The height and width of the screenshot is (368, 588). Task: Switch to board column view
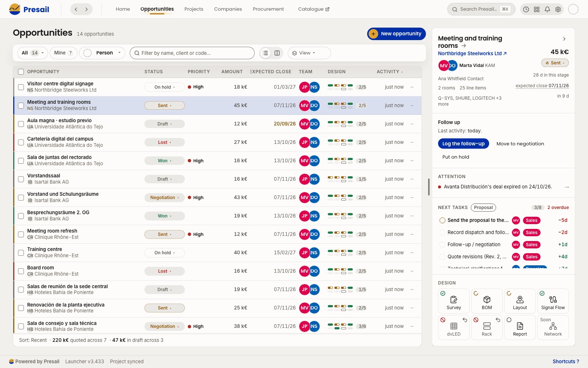click(x=277, y=53)
